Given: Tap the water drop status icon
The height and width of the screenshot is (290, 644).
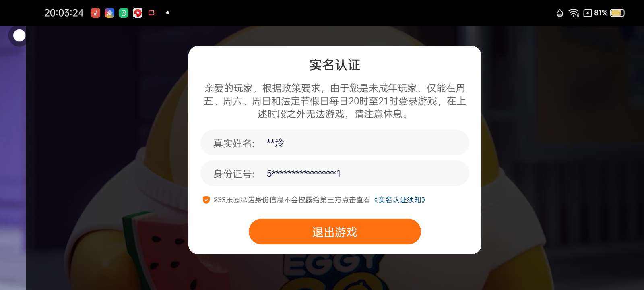Looking at the screenshot, I should [x=559, y=13].
